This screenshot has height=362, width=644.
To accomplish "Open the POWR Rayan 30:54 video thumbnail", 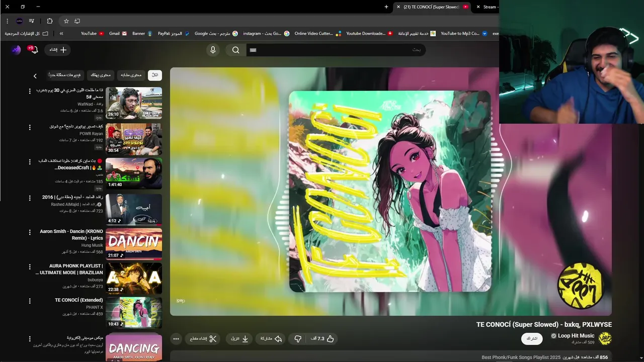I will click(x=134, y=139).
